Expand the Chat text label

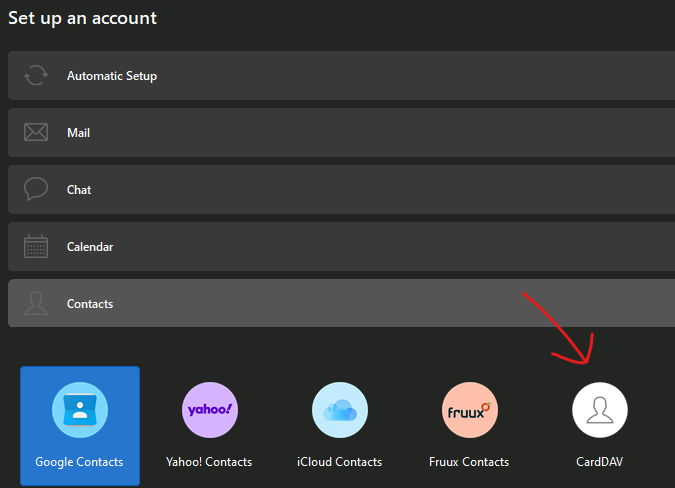[x=79, y=190]
